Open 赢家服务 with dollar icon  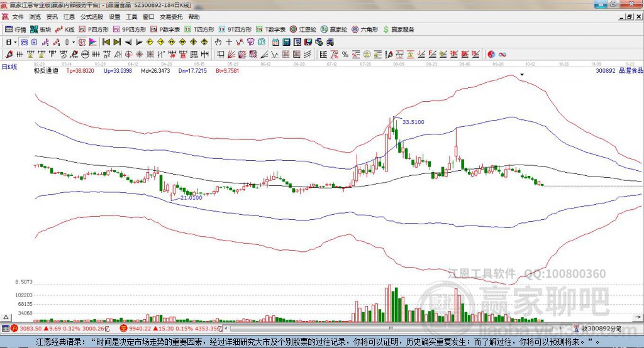pyautogui.click(x=398, y=30)
